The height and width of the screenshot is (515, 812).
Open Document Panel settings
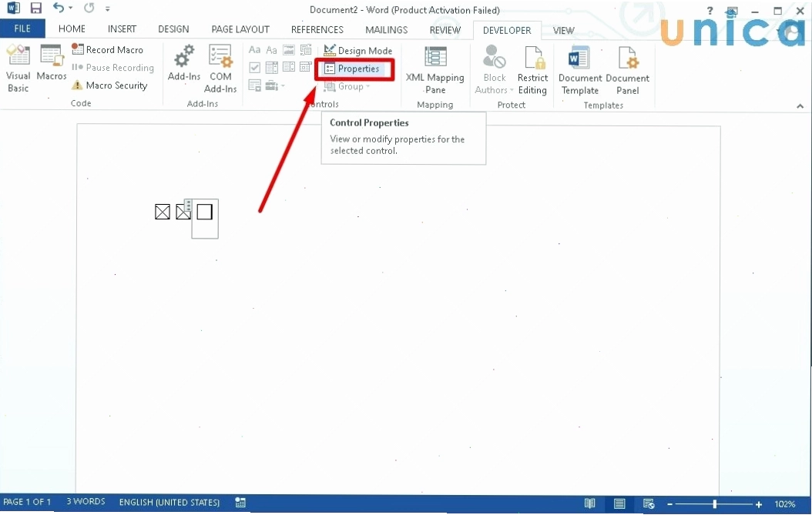(627, 70)
